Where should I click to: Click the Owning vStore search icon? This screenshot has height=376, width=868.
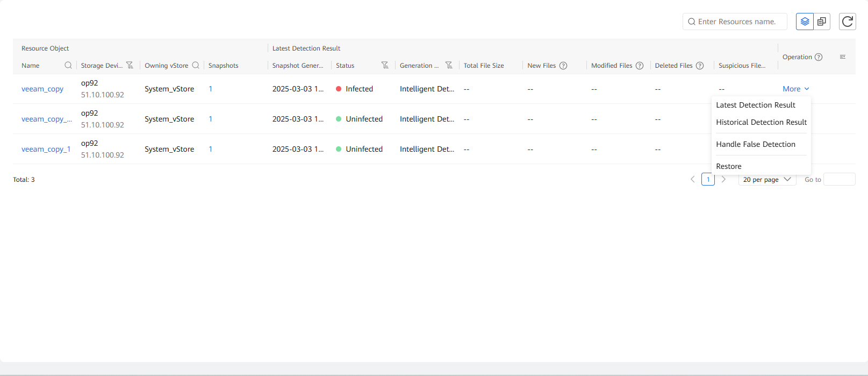pyautogui.click(x=196, y=66)
